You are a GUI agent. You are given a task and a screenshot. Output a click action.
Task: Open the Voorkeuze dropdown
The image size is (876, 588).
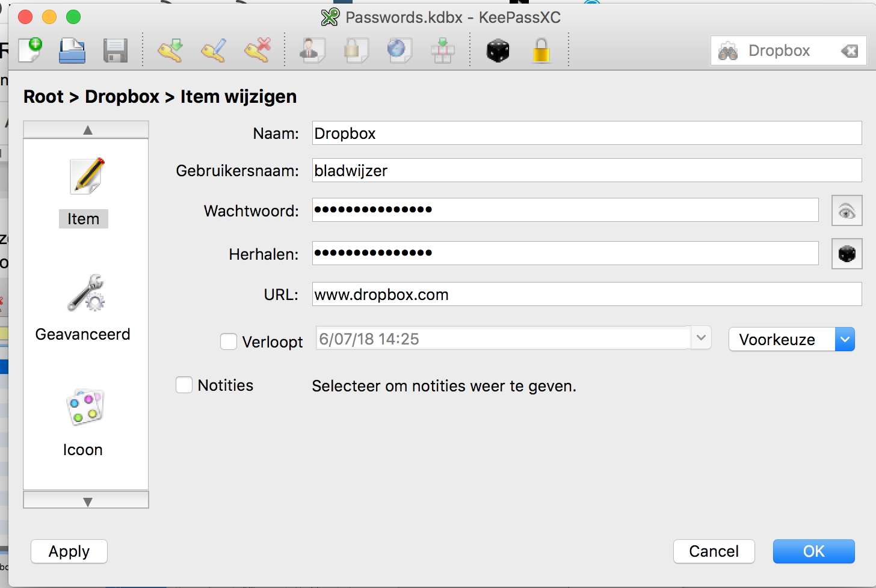tap(791, 339)
